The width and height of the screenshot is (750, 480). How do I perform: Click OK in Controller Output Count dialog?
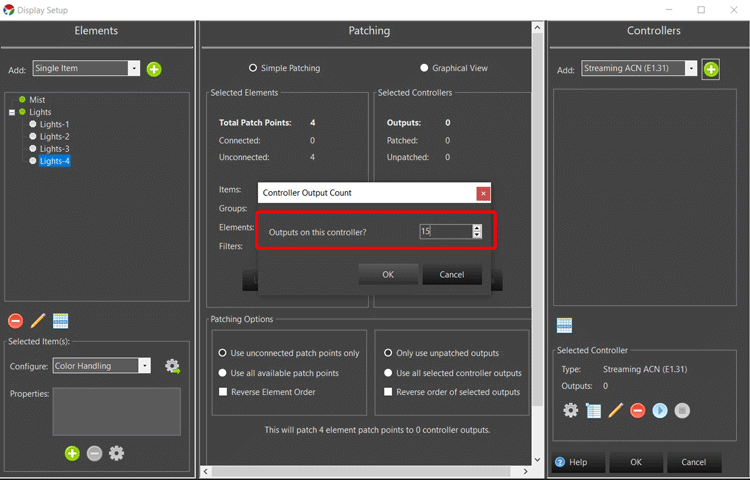tap(388, 274)
